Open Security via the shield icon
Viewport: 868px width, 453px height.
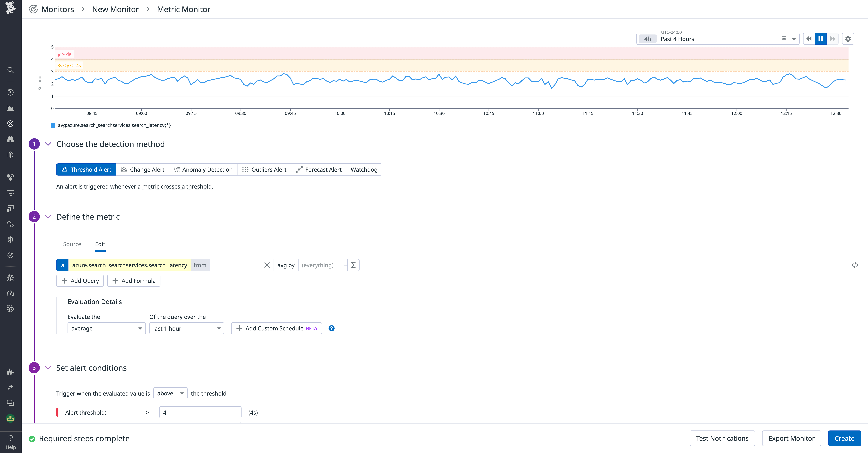[x=10, y=239]
